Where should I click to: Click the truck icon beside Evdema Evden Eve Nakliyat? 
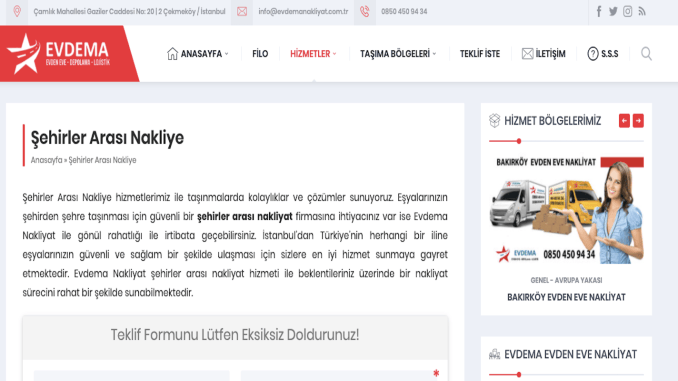coord(494,354)
